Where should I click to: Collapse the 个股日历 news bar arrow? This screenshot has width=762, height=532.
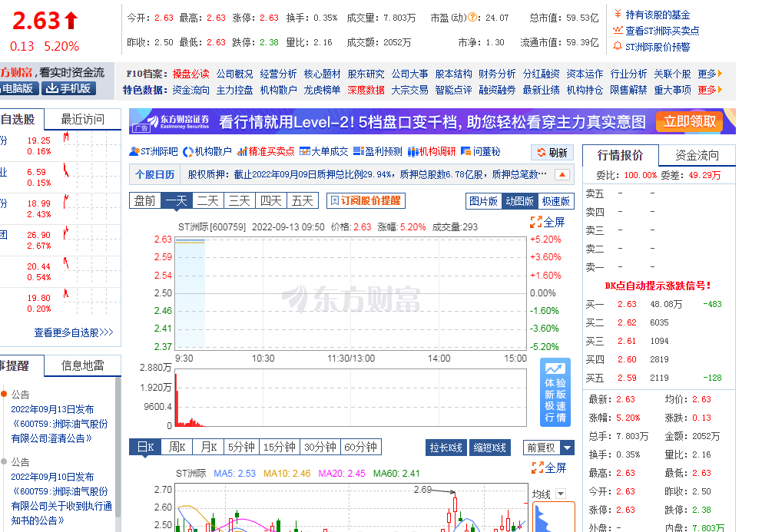[562, 174]
